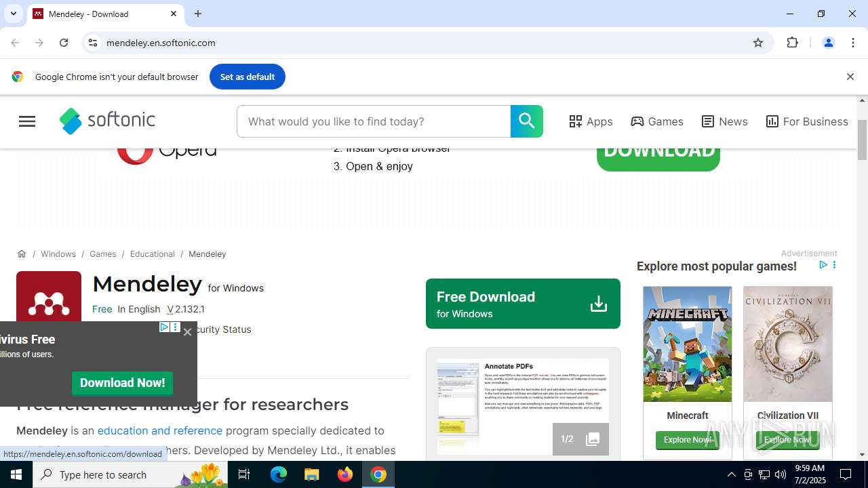The height and width of the screenshot is (488, 868).
Task: Click the AdChoices icon by popular games
Action: coord(823,265)
